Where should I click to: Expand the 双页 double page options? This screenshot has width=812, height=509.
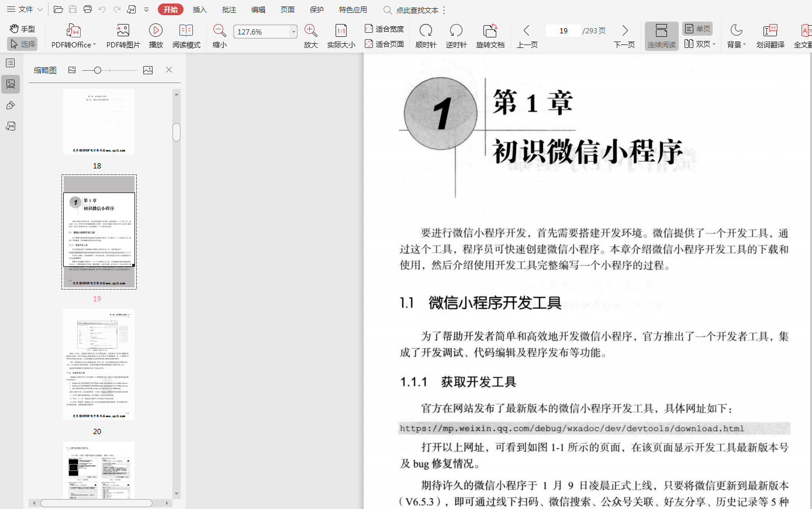(714, 44)
